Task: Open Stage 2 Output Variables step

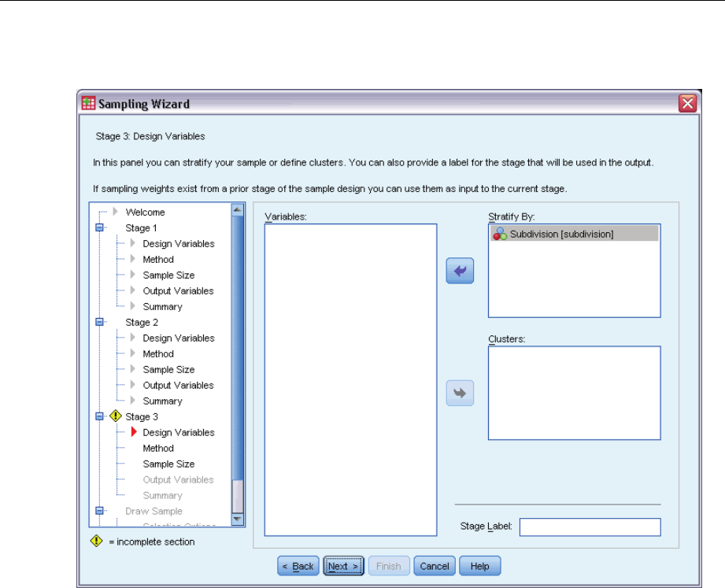Action: pos(178,385)
